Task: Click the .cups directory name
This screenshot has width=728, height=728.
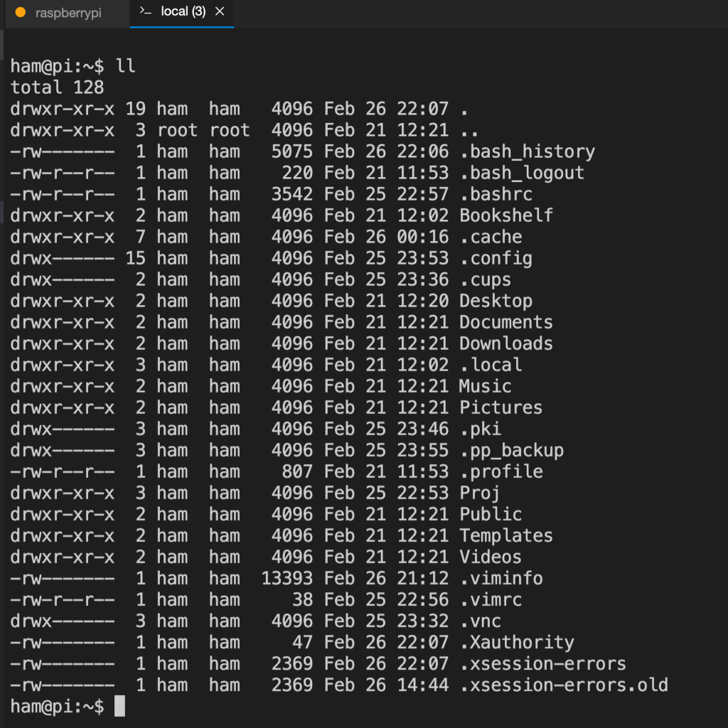Action: tap(486, 280)
